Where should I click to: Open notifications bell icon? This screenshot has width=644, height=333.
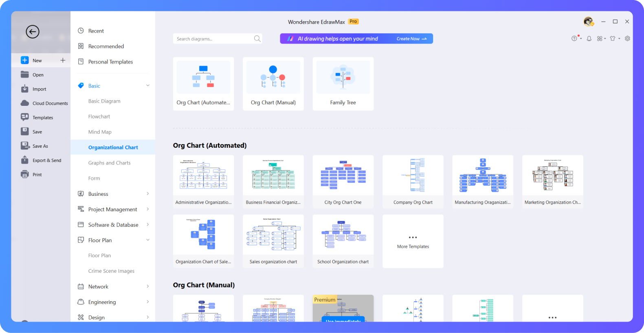[589, 39]
